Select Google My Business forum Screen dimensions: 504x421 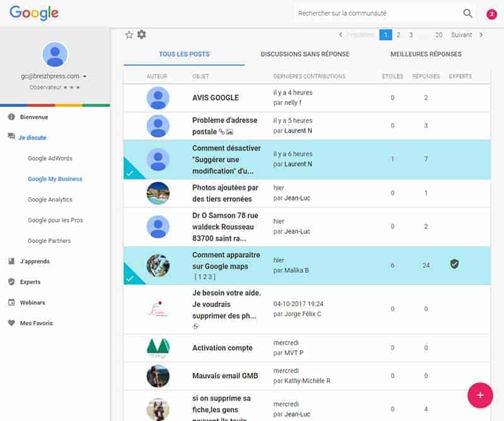point(55,179)
